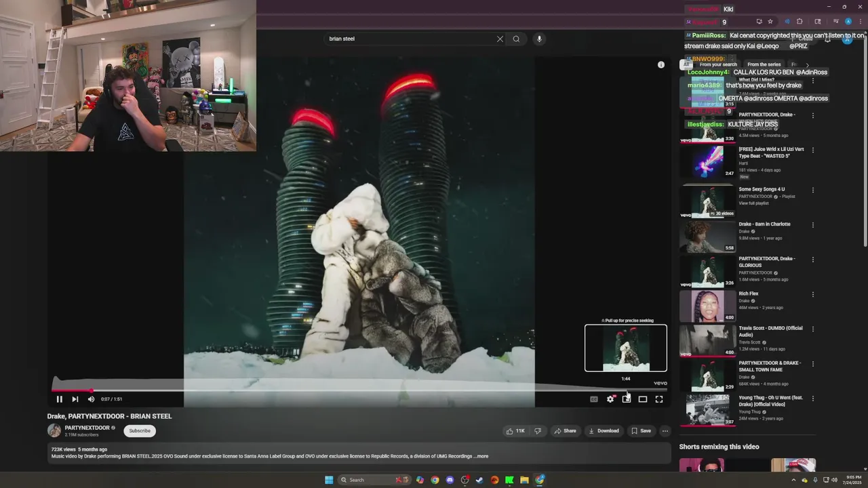
Task: Open 'SMALL TOWN FAME' video title
Action: click(x=770, y=366)
